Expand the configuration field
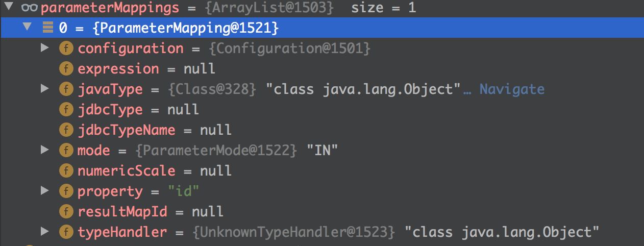This screenshot has height=246, width=644. pyautogui.click(x=45, y=48)
